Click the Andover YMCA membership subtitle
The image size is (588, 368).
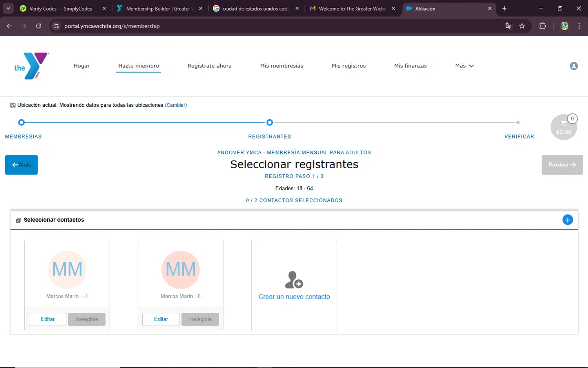coord(294,153)
